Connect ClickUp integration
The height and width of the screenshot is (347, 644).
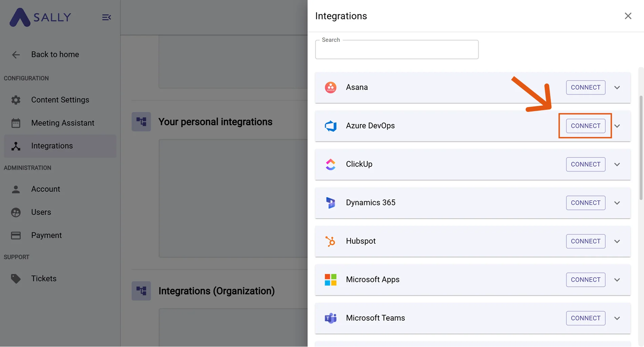585,164
